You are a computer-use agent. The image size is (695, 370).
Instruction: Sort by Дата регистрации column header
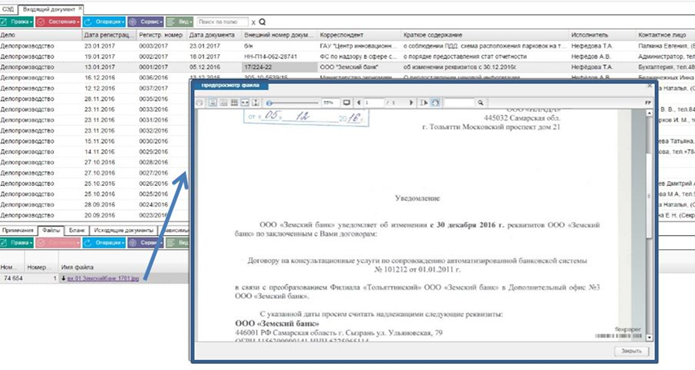[109, 35]
